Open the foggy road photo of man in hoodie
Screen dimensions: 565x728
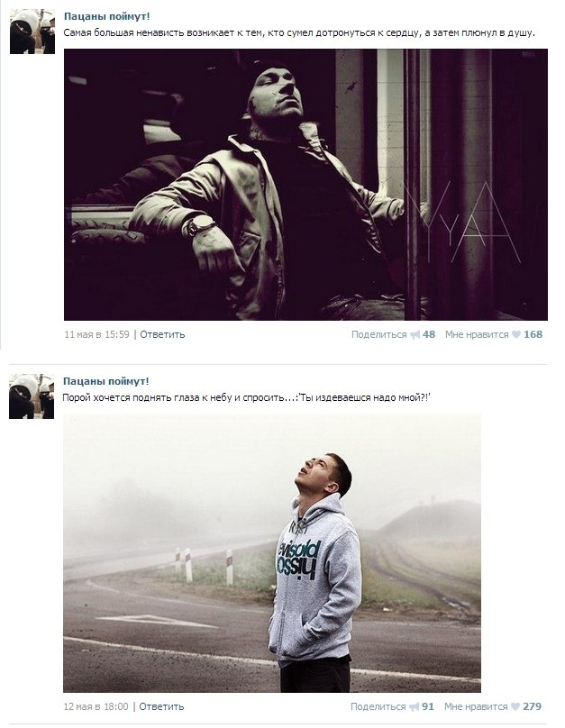[x=272, y=553]
